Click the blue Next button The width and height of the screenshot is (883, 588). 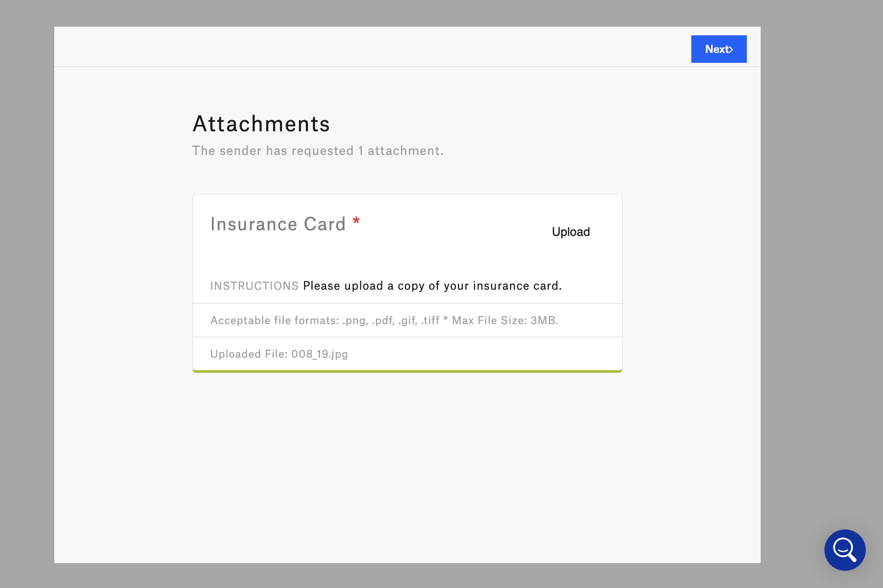click(718, 49)
